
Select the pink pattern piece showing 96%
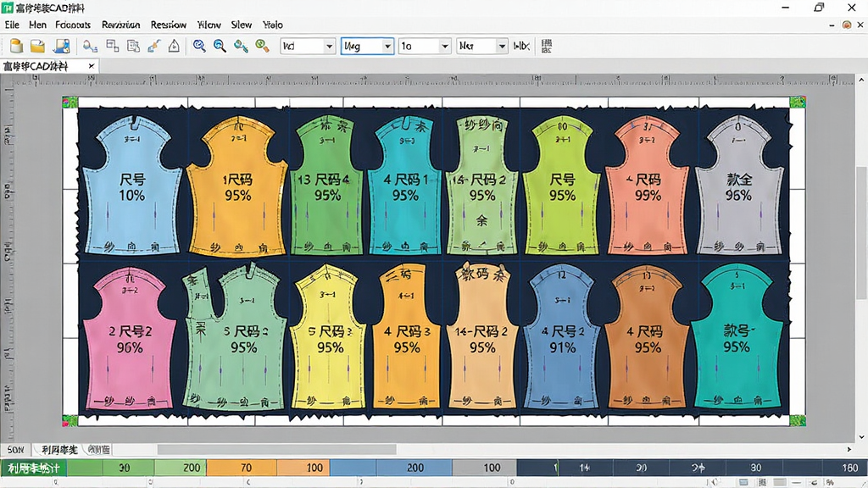coord(129,337)
